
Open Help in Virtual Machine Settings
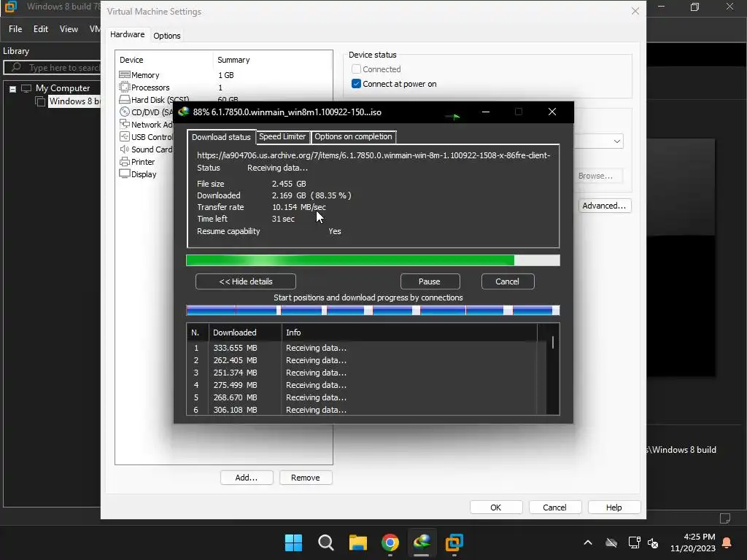click(x=614, y=507)
